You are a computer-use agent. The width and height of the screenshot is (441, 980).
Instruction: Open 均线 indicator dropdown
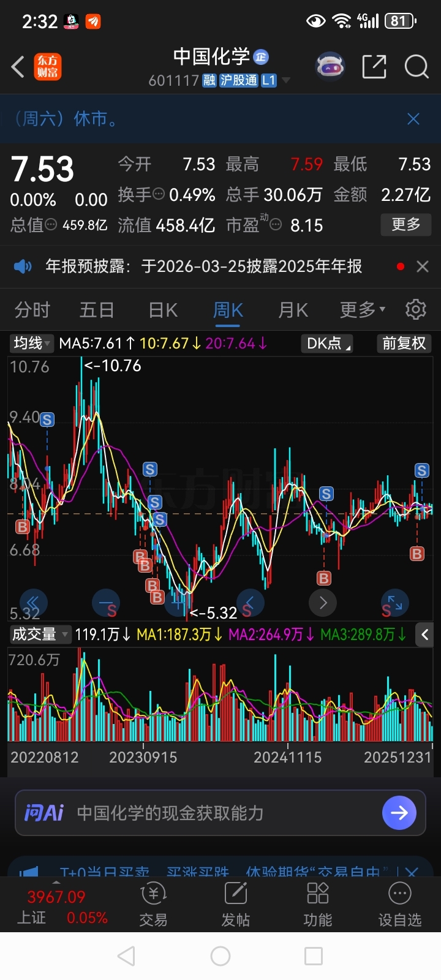click(32, 343)
